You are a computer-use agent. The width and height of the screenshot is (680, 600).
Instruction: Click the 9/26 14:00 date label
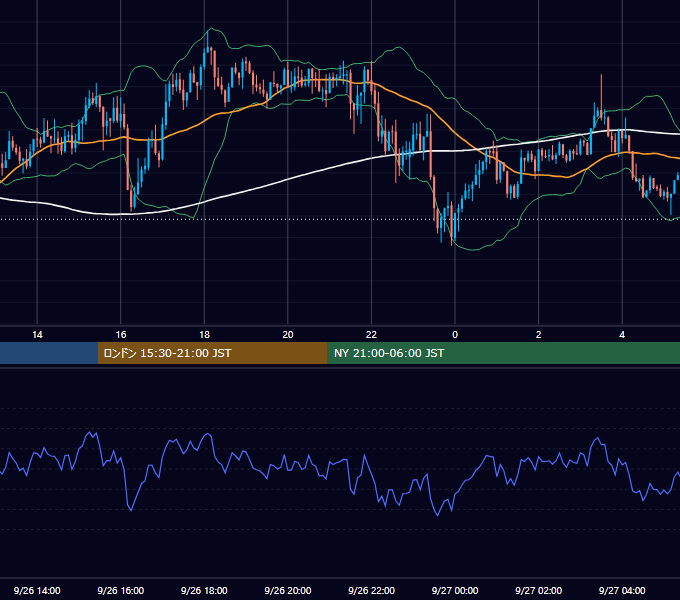pyautogui.click(x=37, y=590)
